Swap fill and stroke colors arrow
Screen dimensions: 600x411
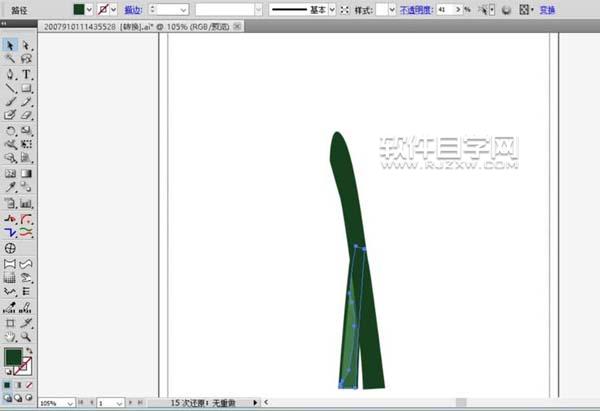pos(29,350)
